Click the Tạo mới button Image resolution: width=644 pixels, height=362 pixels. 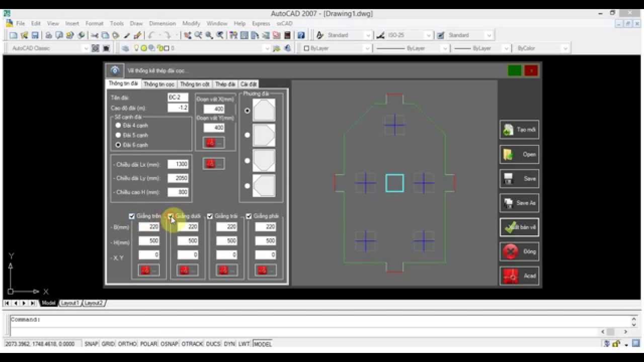(x=519, y=130)
